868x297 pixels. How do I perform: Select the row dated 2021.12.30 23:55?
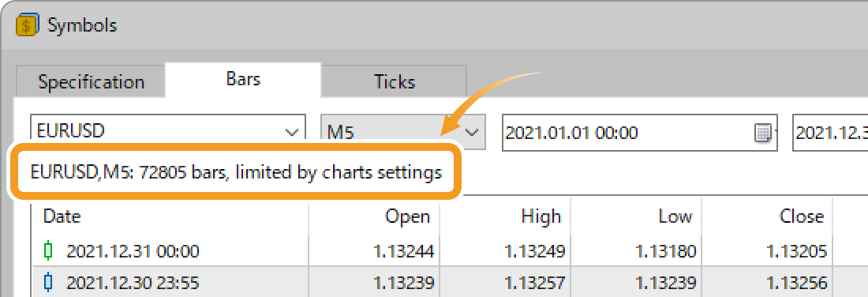point(450,283)
